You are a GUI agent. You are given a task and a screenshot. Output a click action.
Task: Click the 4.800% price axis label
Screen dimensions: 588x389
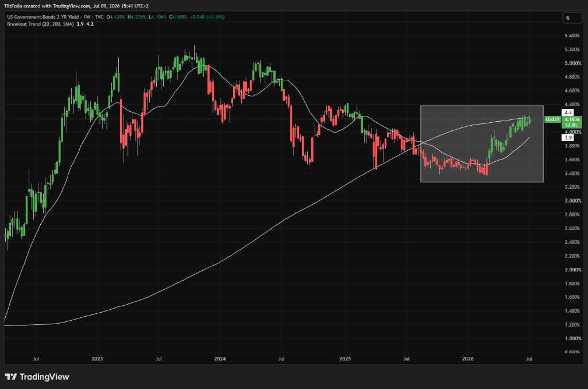(x=572, y=77)
